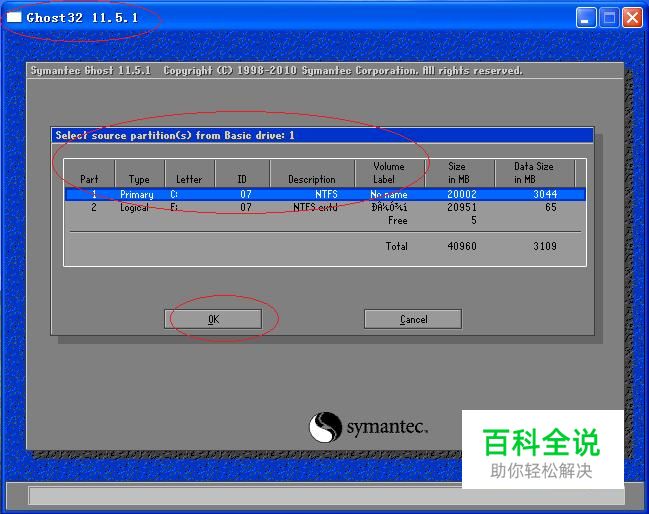Image resolution: width=649 pixels, height=514 pixels.
Task: Click the ID column header
Action: 242,173
